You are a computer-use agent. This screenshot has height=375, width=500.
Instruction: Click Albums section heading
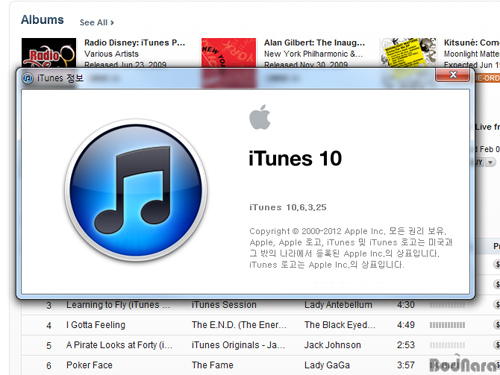42,20
